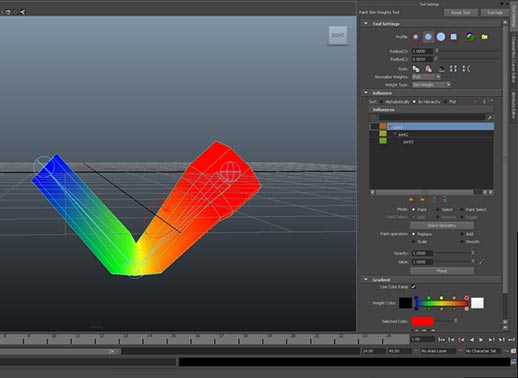Viewport: 518px width, 378px height.
Task: Open the Normalize Weights dropdown
Action: point(426,77)
